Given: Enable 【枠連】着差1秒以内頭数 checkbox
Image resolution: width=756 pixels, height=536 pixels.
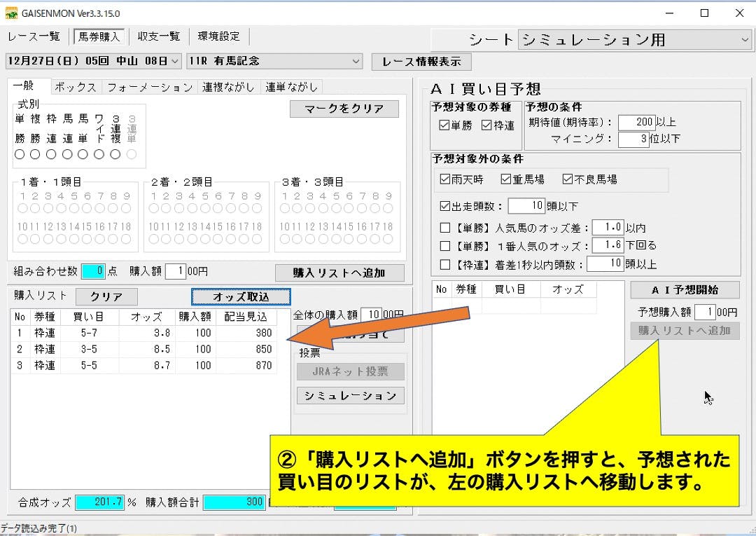Looking at the screenshot, I should point(445,264).
